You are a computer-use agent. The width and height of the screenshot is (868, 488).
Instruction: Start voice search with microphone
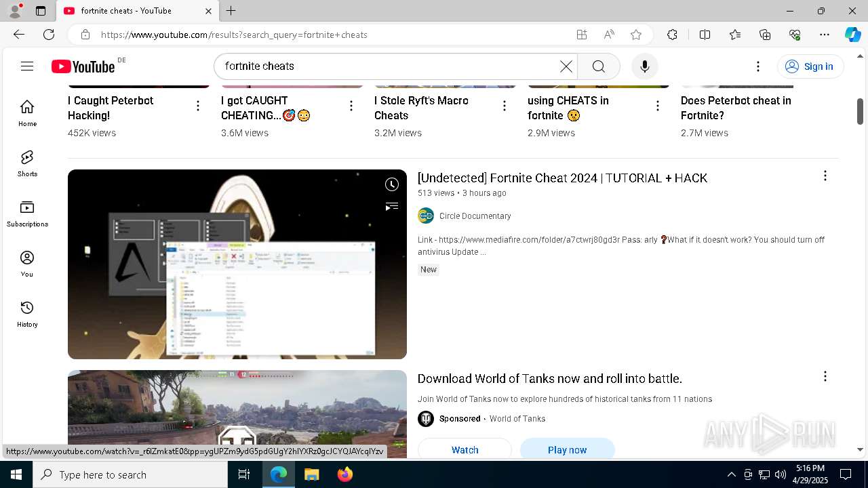pyautogui.click(x=644, y=66)
